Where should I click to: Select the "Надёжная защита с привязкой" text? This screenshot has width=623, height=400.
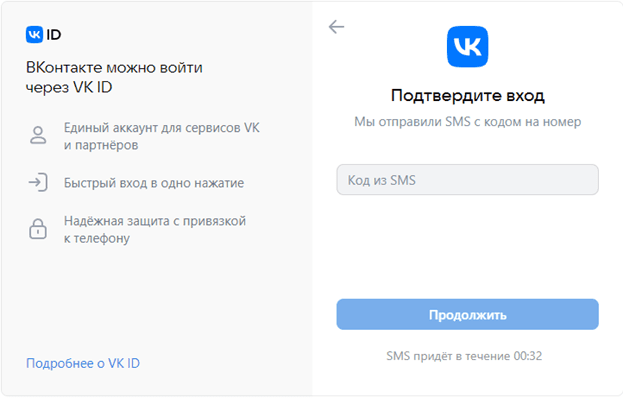pos(154,221)
